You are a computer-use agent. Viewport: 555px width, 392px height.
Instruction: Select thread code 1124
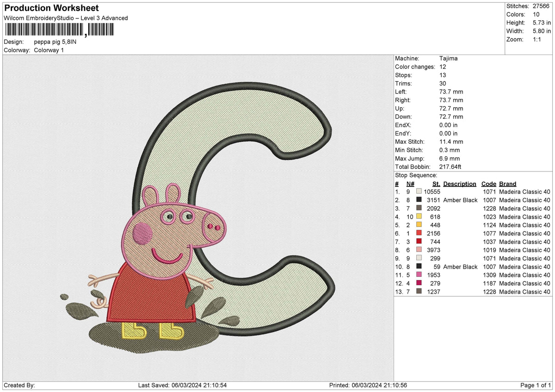pyautogui.click(x=489, y=225)
